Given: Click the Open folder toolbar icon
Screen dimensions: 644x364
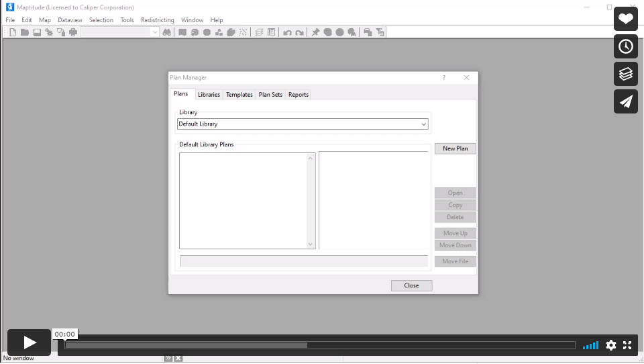Looking at the screenshot, I should point(25,32).
